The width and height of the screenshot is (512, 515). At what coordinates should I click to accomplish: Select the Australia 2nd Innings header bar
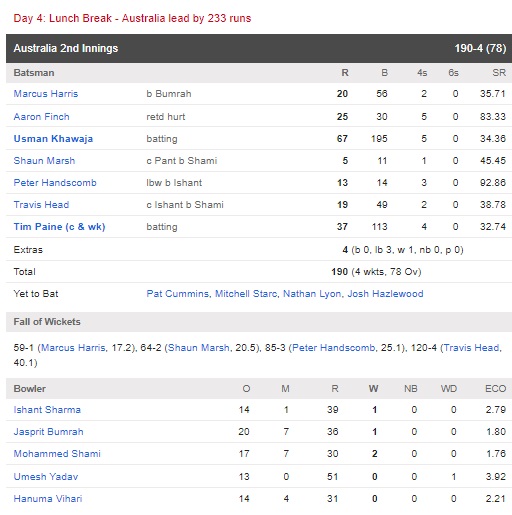point(259,48)
